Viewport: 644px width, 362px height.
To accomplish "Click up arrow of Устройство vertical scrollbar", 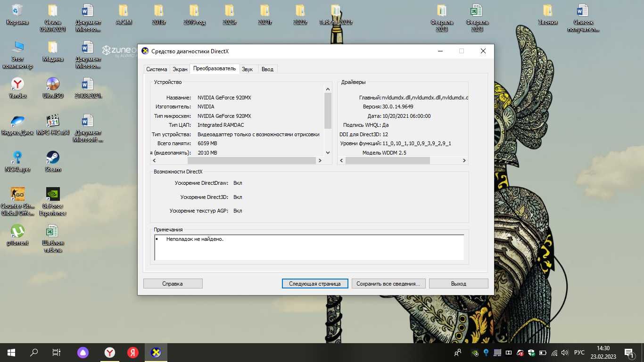I will 328,89.
